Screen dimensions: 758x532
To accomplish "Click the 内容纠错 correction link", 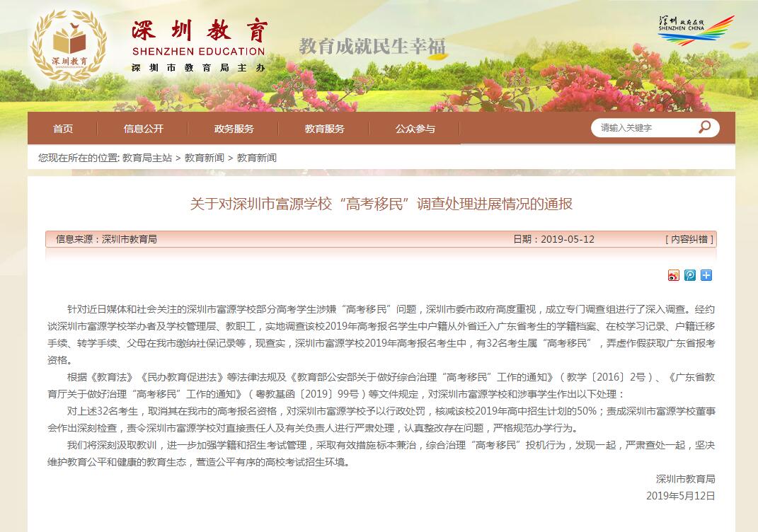I will pyautogui.click(x=688, y=239).
